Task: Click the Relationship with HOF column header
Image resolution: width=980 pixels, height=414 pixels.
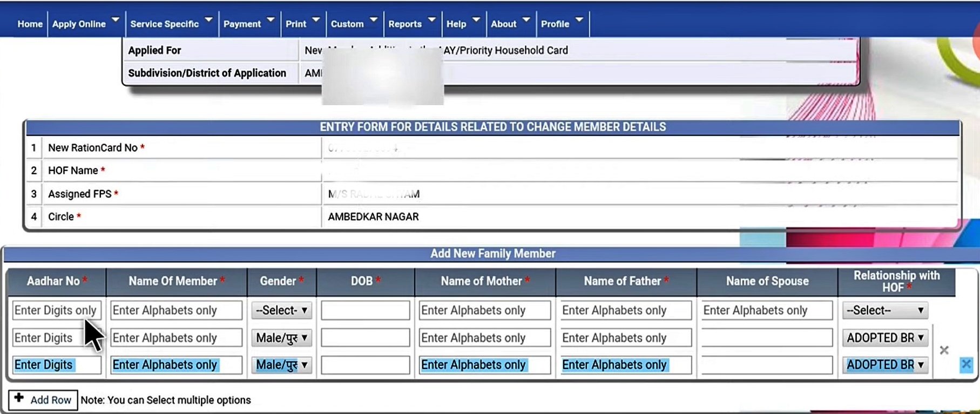Action: point(896,281)
